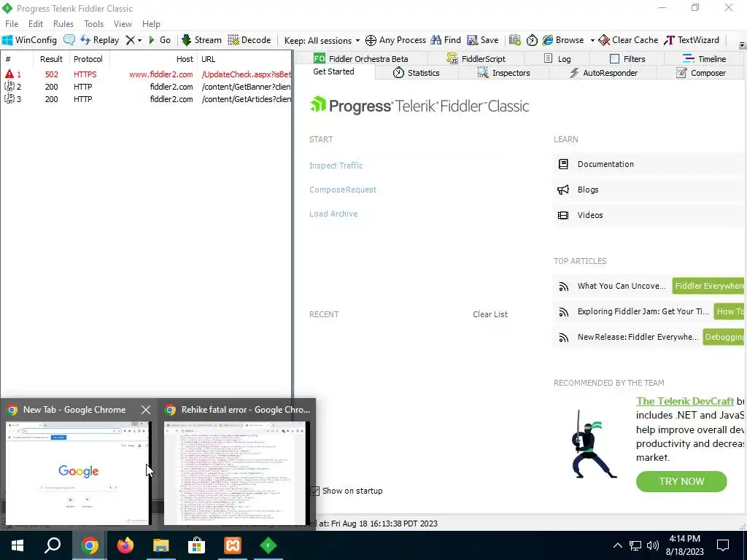The image size is (747, 560).
Task: Open article 'What You Can Uncove...'
Action: [622, 286]
